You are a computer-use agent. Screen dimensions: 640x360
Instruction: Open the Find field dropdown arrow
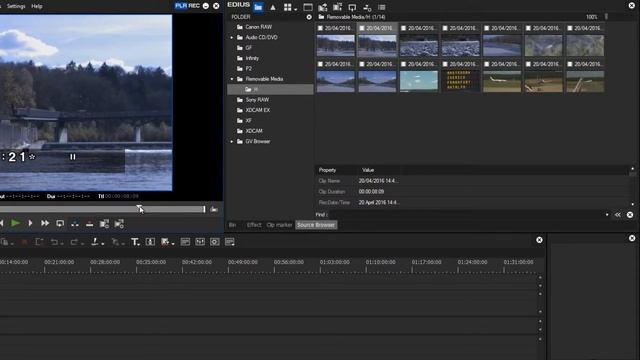pyautogui.click(x=607, y=215)
